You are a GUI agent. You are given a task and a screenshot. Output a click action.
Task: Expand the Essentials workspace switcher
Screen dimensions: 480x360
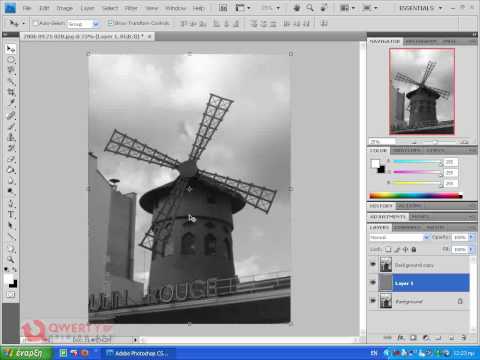point(421,8)
